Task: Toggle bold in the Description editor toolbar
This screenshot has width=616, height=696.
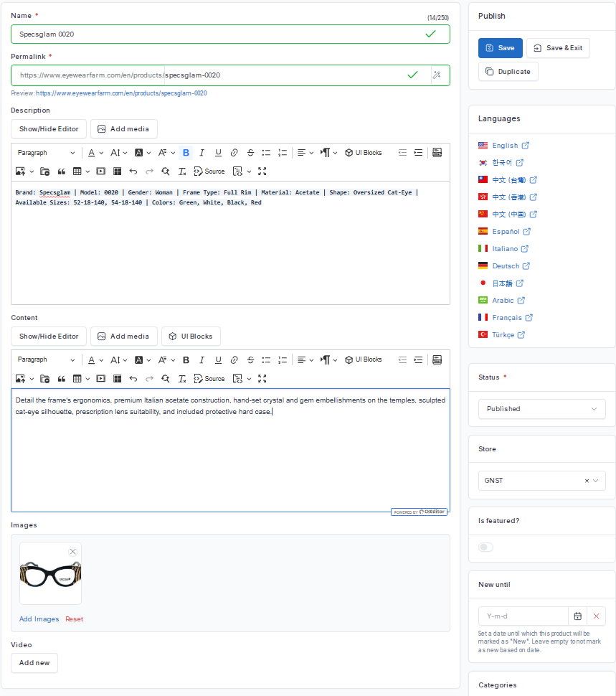Action: coord(186,153)
